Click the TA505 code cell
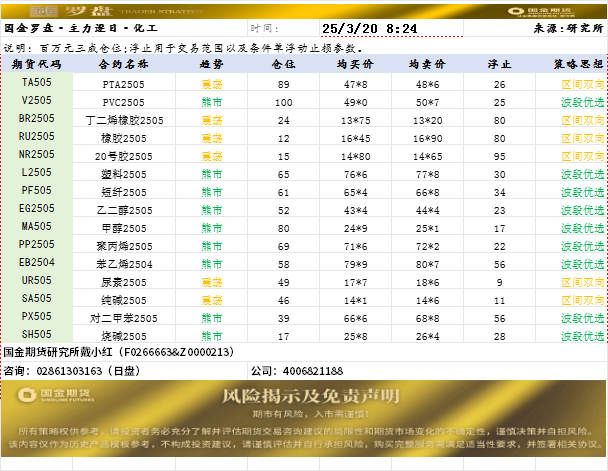 pyautogui.click(x=37, y=82)
